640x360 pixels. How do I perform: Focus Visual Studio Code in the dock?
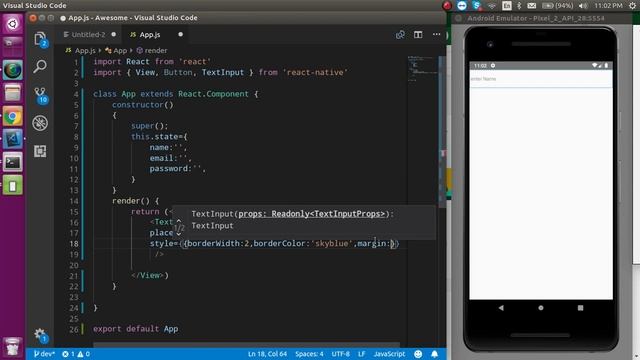13,140
